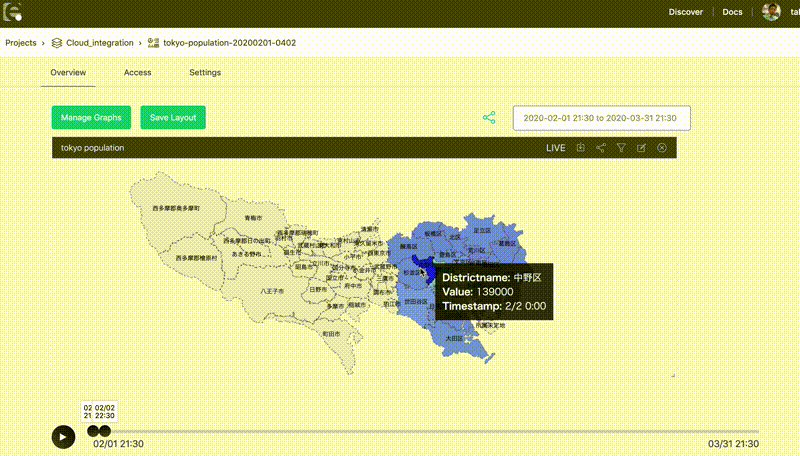This screenshot has width=800, height=456.
Task: Select あきる野市 district on the map
Action: [246, 254]
